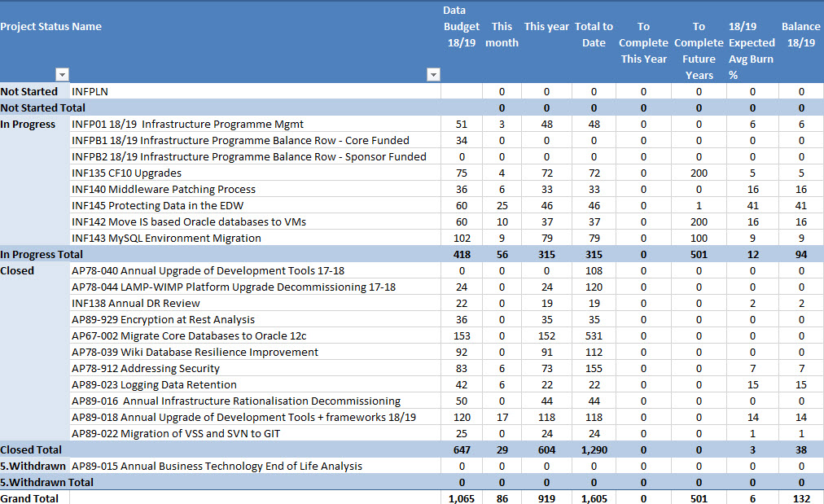Click the Not Started Total row label
Image resolution: width=824 pixels, height=504 pixels.
(x=42, y=107)
